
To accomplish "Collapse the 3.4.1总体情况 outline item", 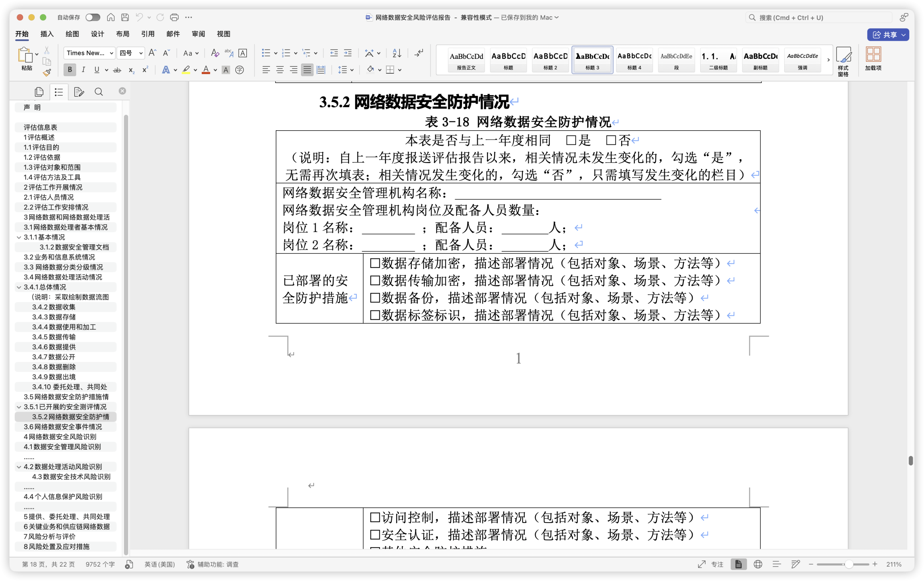I will coord(19,287).
